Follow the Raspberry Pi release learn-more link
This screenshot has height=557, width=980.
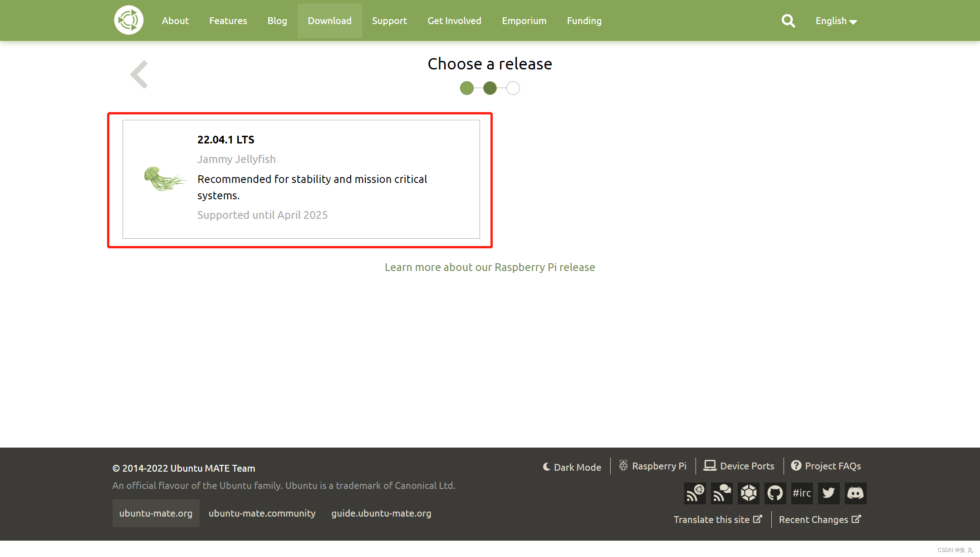tap(490, 267)
